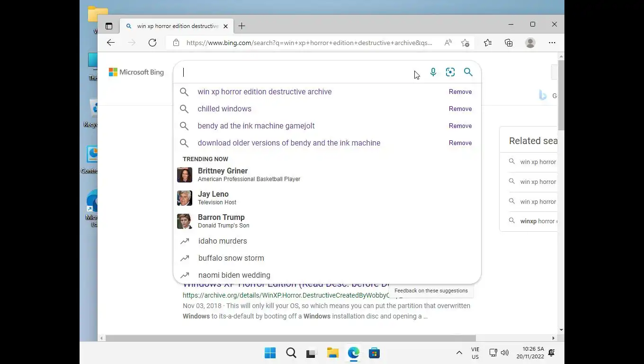The width and height of the screenshot is (644, 364).
Task: Click the Bing search magnifier button
Action: pyautogui.click(x=468, y=72)
